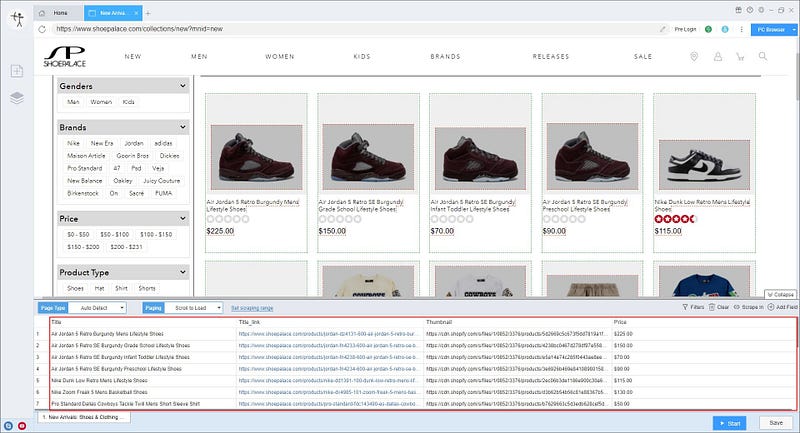Screen dimensions: 800x433
Task: Click the Filters funnel button
Action: [x=693, y=307]
